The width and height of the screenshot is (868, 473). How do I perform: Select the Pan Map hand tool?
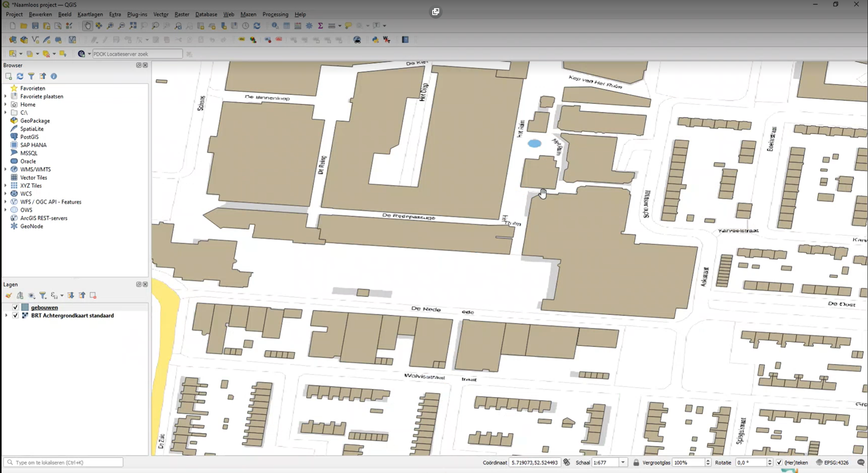[x=88, y=26]
